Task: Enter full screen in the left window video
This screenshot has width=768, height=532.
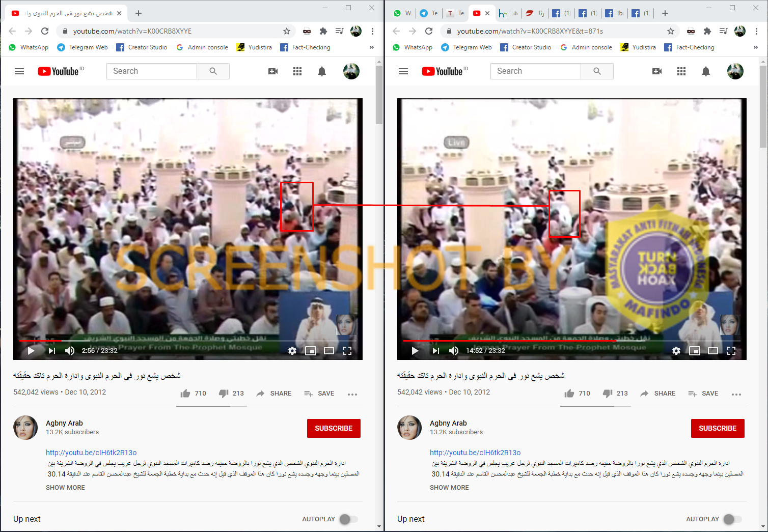Action: pos(347,351)
